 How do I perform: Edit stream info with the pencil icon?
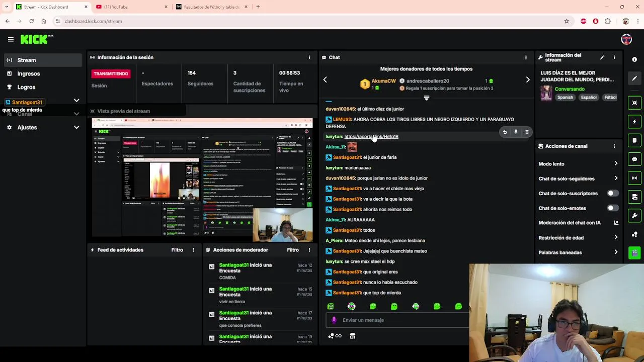pos(602,57)
